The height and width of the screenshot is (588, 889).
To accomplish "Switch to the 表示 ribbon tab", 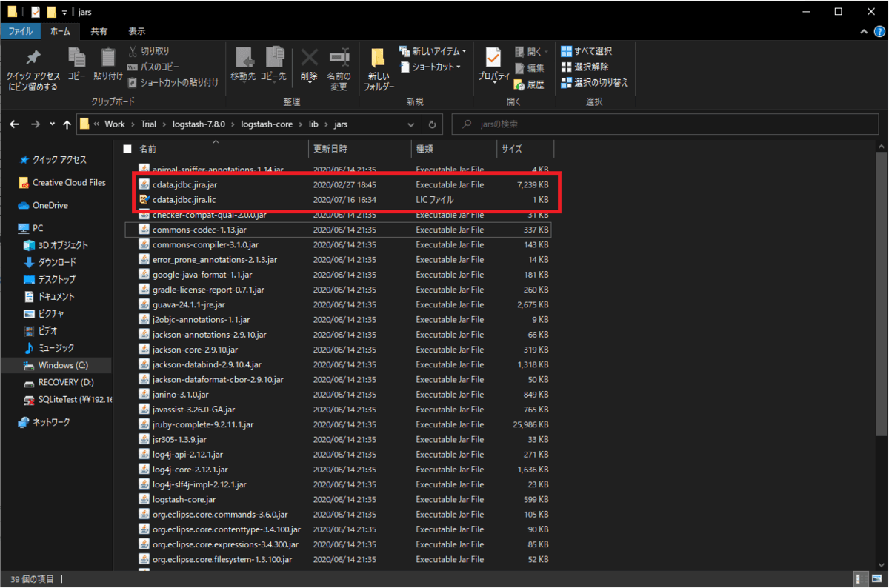I will click(x=136, y=31).
